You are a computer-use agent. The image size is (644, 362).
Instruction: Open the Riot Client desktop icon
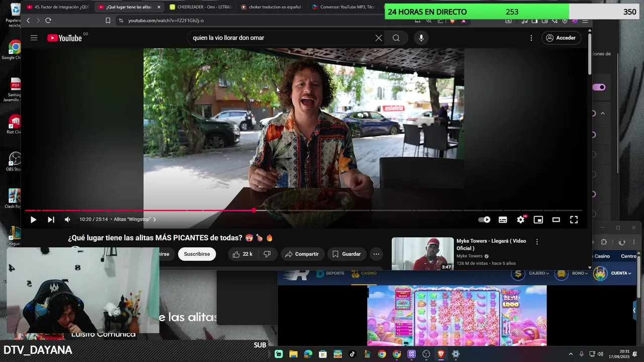coord(14,125)
